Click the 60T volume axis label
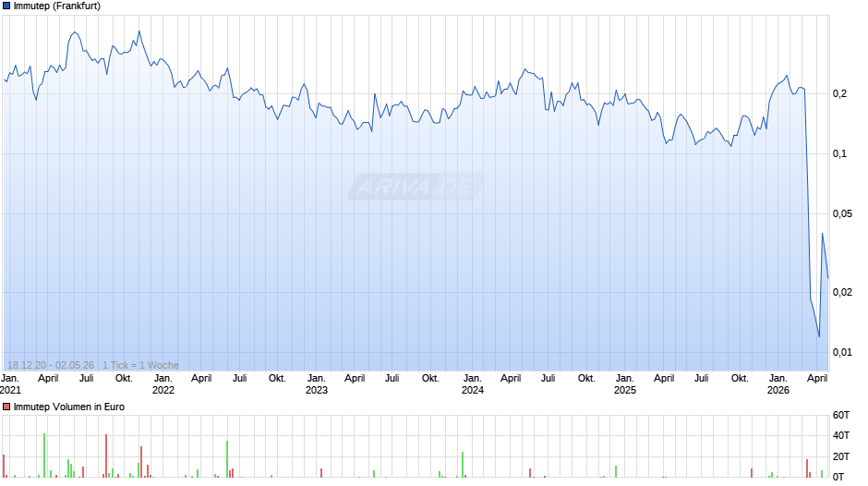868x486 pixels. click(x=841, y=415)
